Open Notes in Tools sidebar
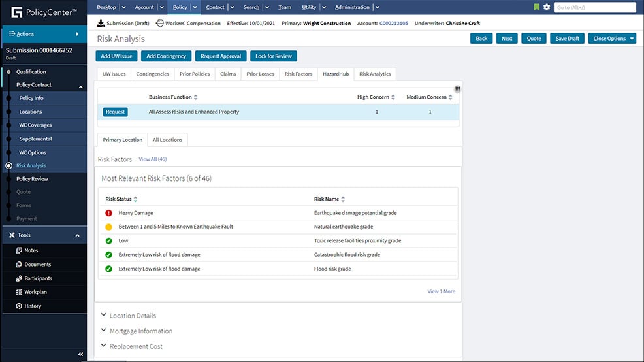Screen dimensions: 644x362 (x=31, y=250)
